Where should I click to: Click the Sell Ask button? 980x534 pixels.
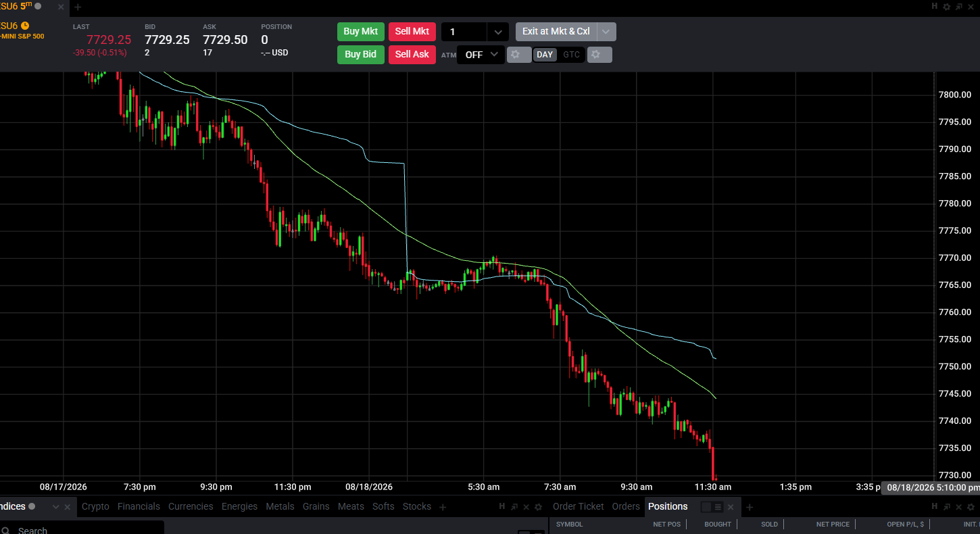pos(412,55)
